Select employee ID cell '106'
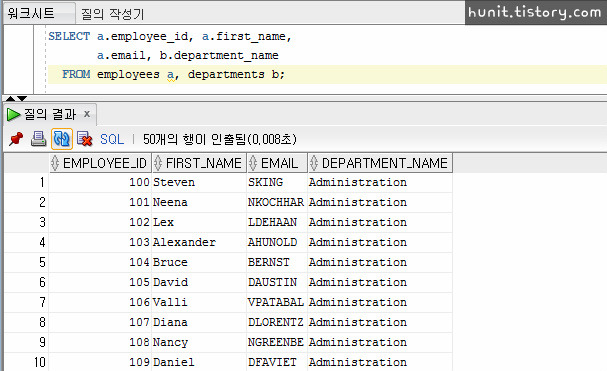 point(100,302)
